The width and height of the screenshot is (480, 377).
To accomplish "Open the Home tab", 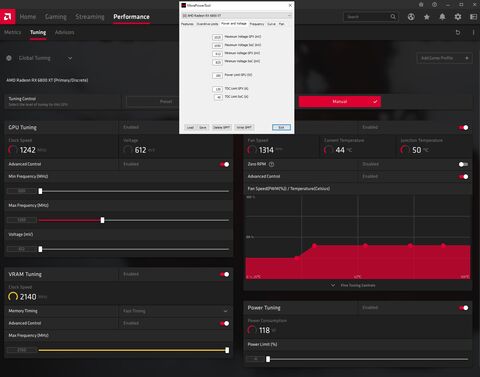I will pyautogui.click(x=28, y=17).
